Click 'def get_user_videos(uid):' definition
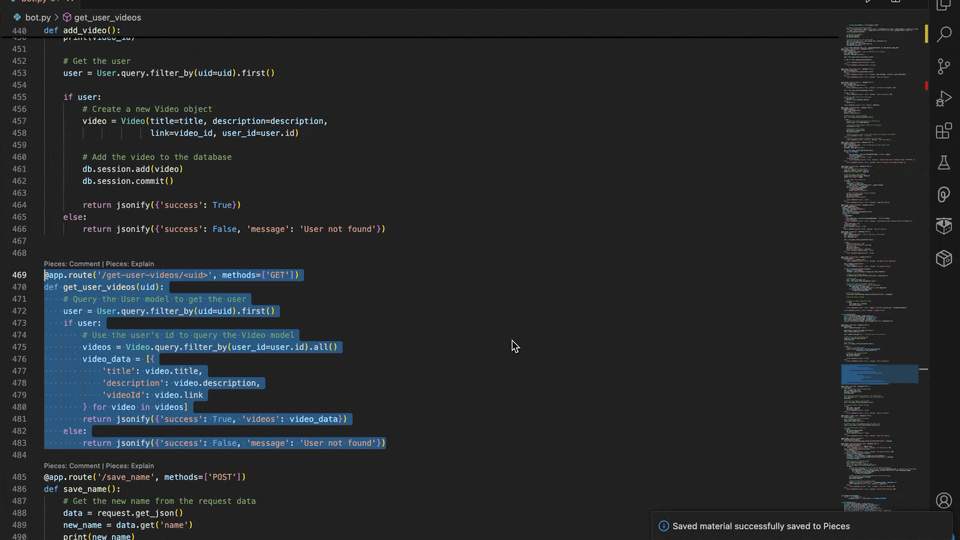 pyautogui.click(x=103, y=287)
